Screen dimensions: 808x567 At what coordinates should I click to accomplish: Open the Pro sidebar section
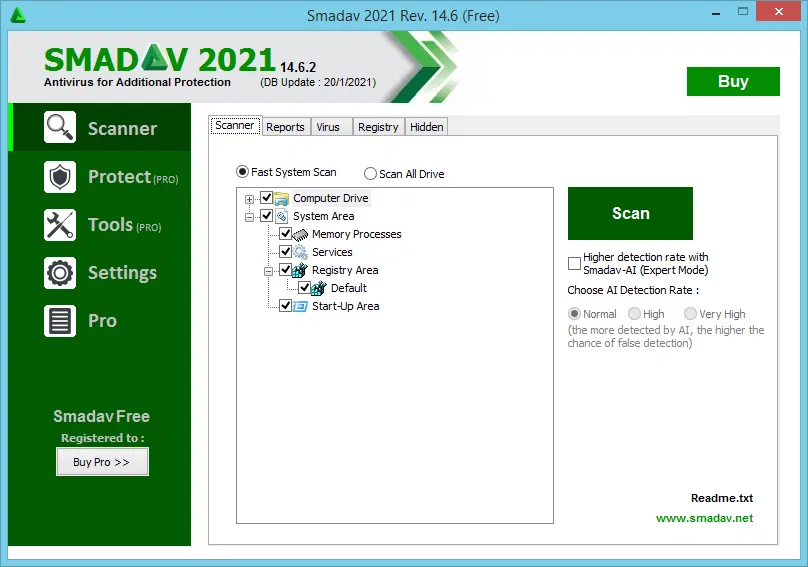coord(101,321)
